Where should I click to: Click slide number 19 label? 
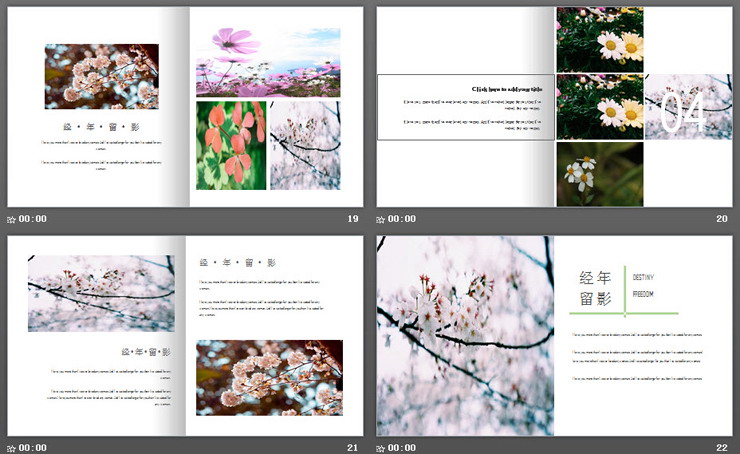point(353,219)
